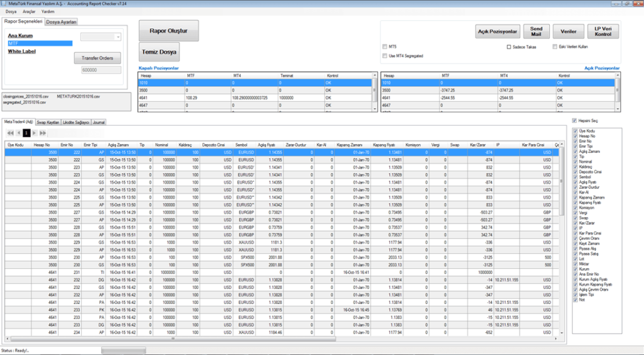Open the Swap Kayıtları tab
Viewport: 644px width, 355px height.
(48, 123)
